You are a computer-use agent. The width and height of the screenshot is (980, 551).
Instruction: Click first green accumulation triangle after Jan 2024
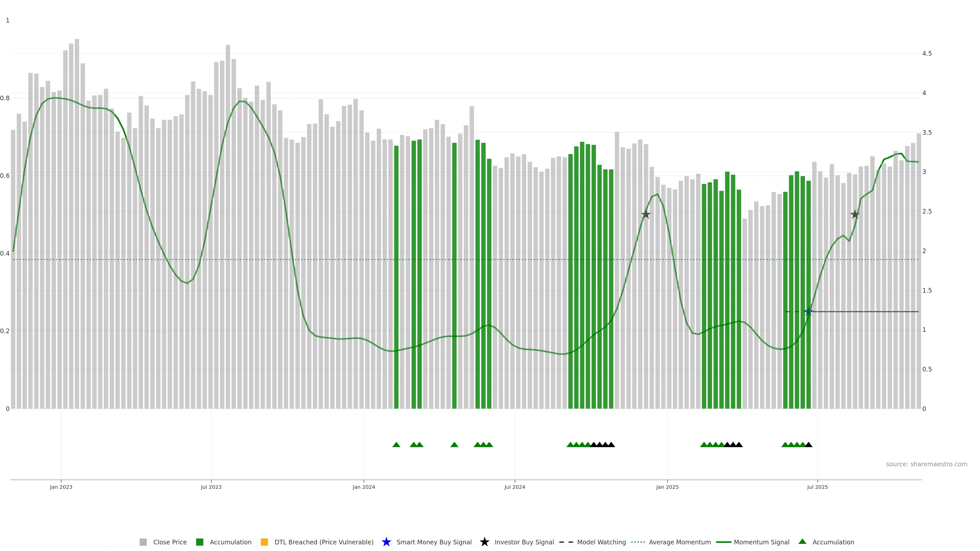(396, 445)
